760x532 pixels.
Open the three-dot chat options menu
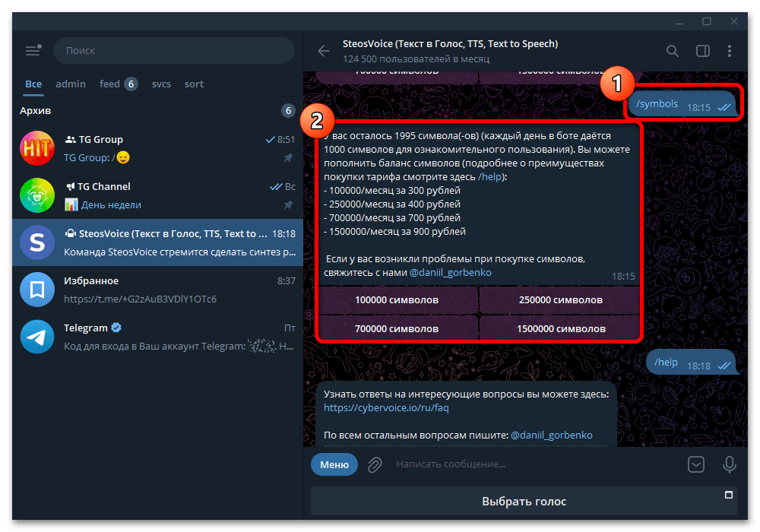coord(730,50)
